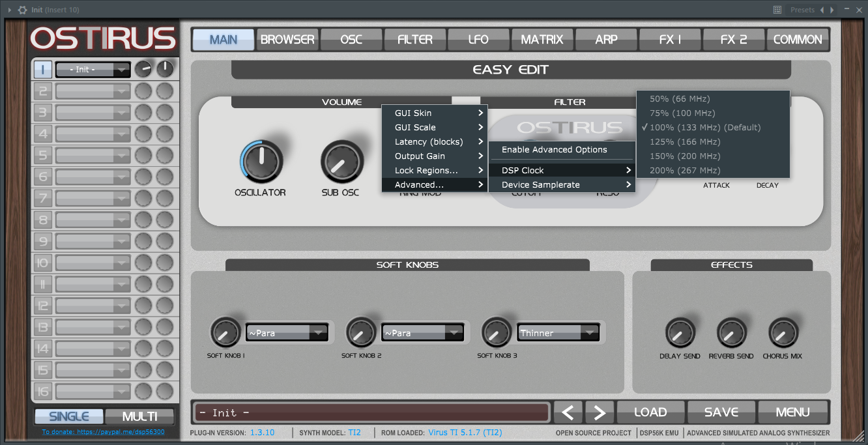Select 150% (200 MHz) DSP clock
The image size is (868, 445).
(x=713, y=156)
